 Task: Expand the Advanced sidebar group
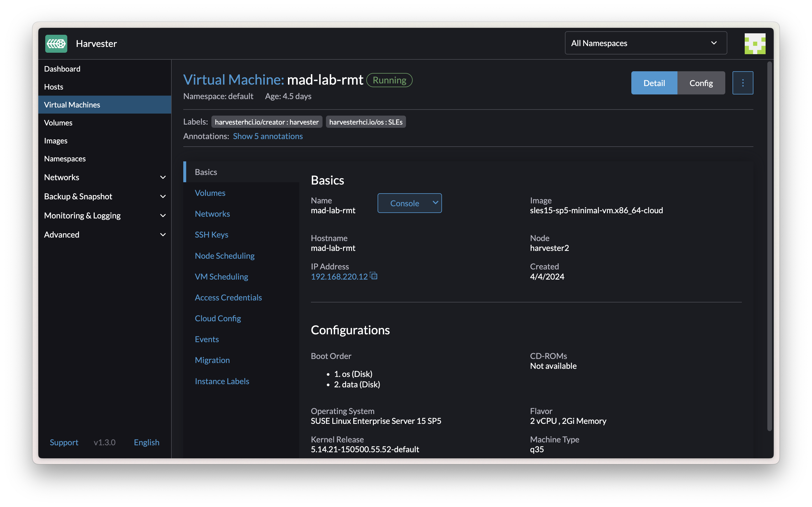point(163,235)
